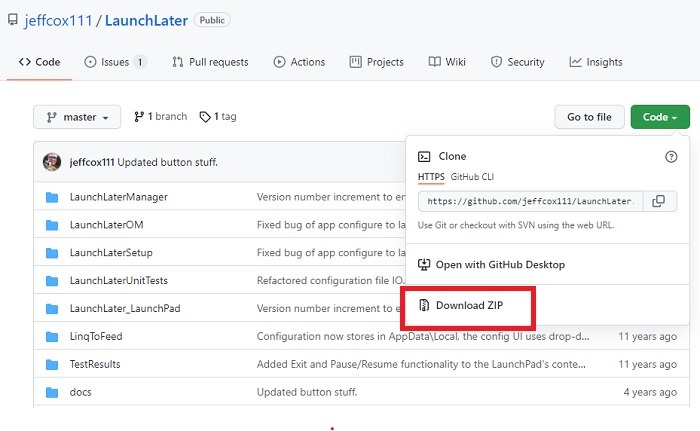This screenshot has width=700, height=431.
Task: Open the LinqToFeed folder
Action: click(96, 336)
